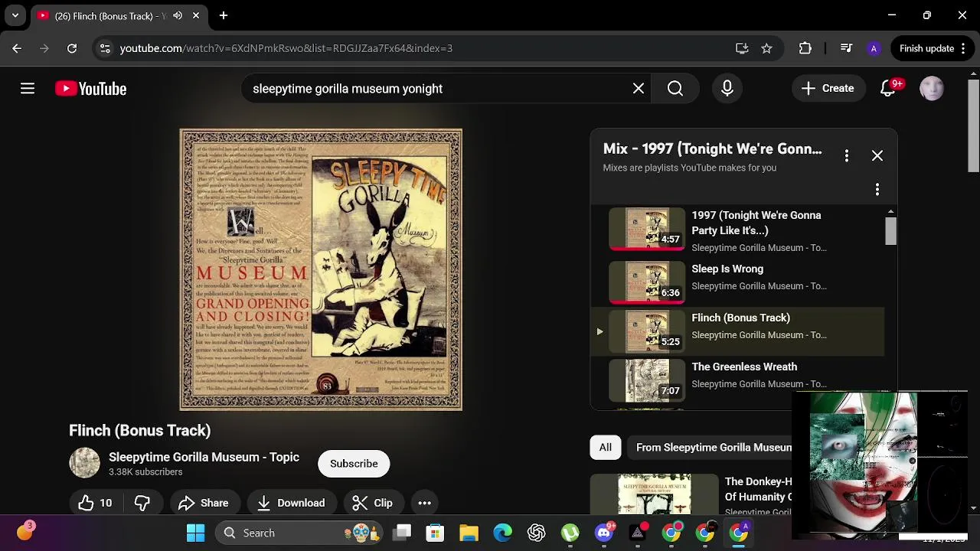Play 'The Greenless Wreath' from playlist
This screenshot has width=980, height=551.
tap(737, 380)
